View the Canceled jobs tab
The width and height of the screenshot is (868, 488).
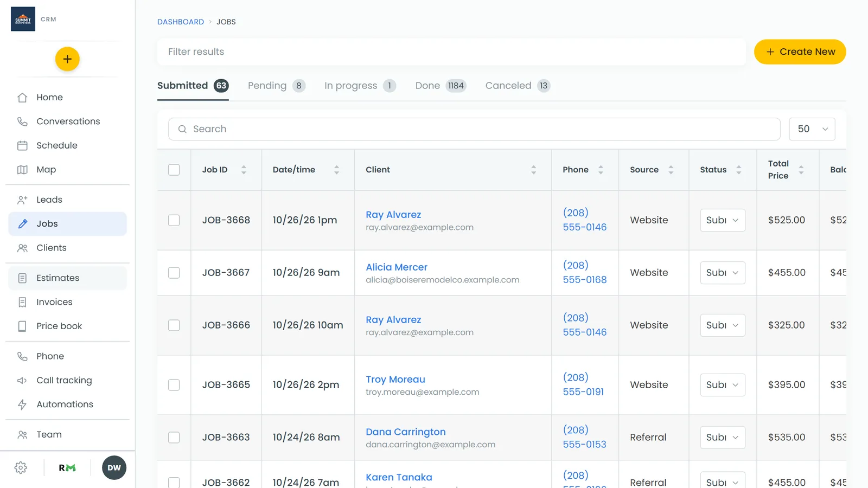click(518, 86)
